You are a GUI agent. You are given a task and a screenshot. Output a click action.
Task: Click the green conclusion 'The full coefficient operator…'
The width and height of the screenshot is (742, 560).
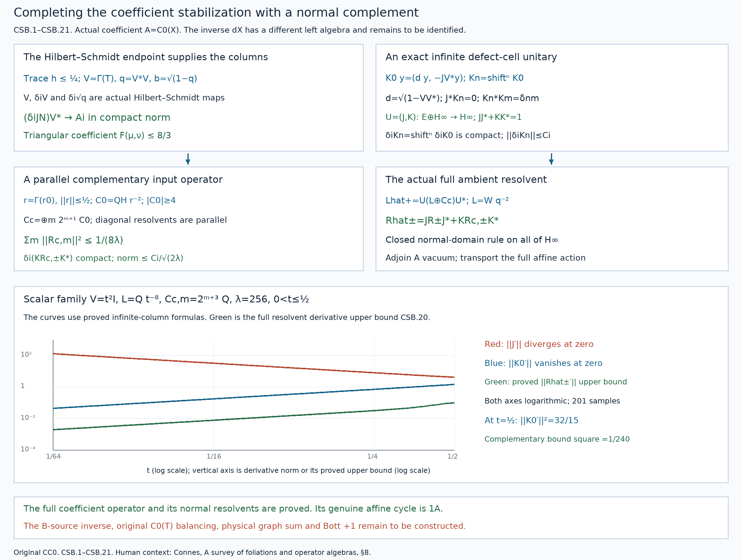[x=233, y=509]
